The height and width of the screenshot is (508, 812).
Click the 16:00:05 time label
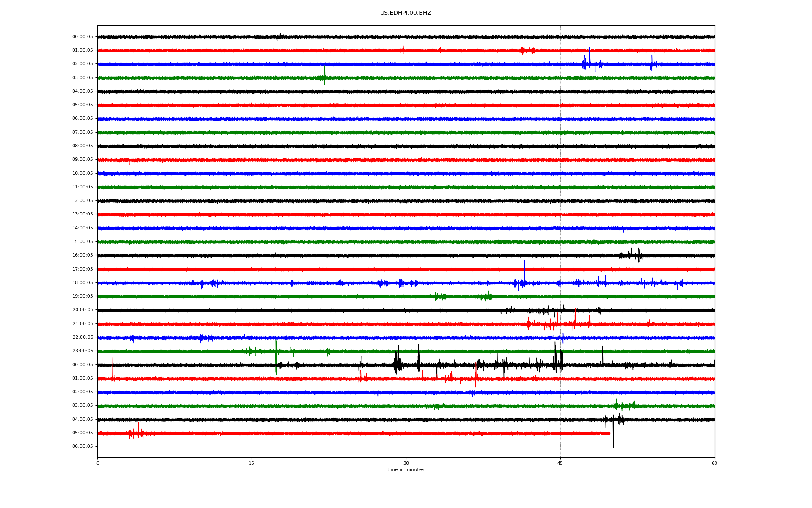[82, 255]
